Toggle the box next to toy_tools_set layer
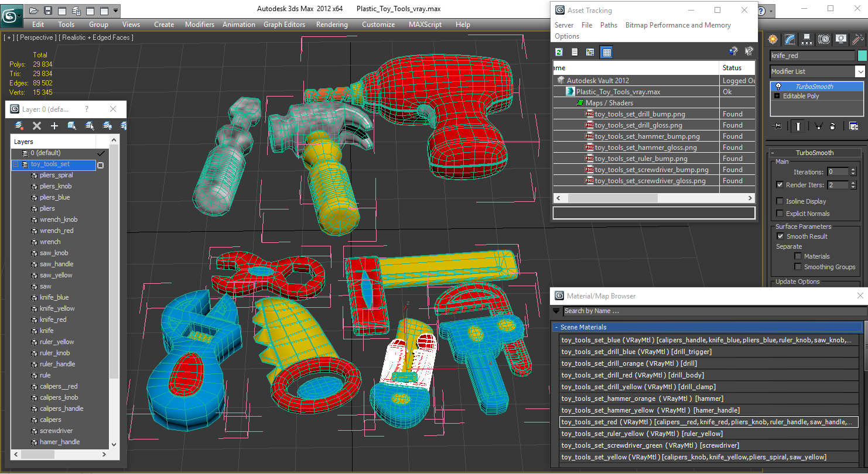 point(100,165)
